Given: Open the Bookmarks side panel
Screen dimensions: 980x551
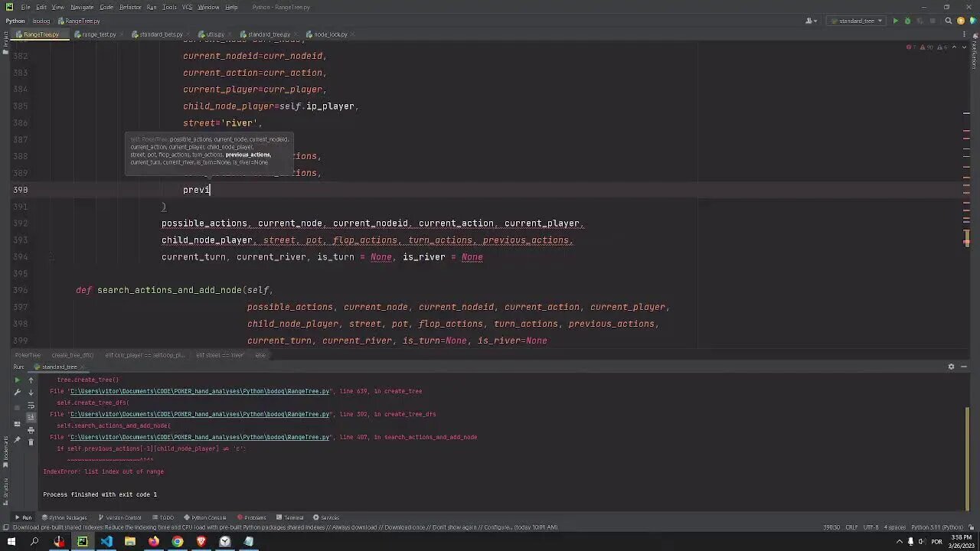Looking at the screenshot, I should point(5,452).
